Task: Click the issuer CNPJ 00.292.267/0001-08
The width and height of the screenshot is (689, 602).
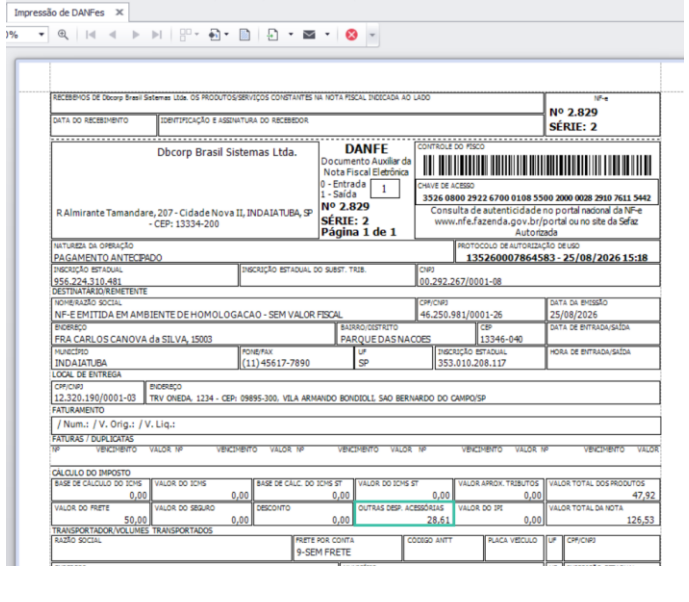Action: pyautogui.click(x=461, y=282)
